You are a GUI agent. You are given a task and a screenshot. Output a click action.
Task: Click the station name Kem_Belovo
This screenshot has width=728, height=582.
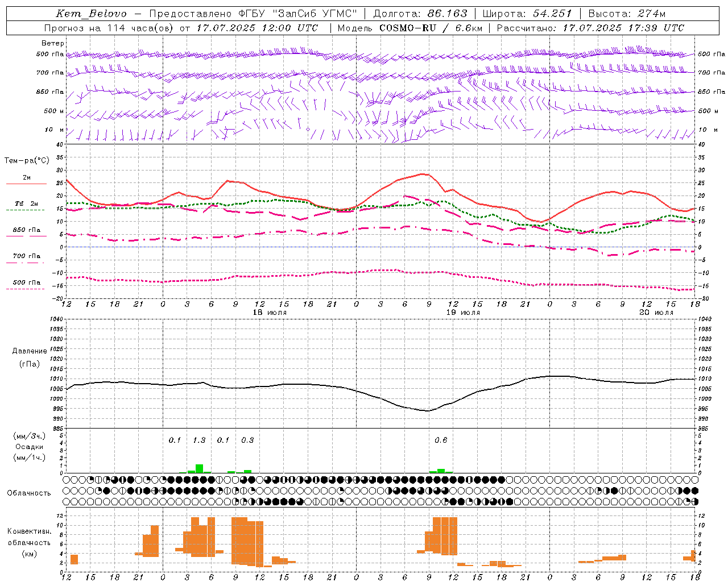click(x=92, y=14)
